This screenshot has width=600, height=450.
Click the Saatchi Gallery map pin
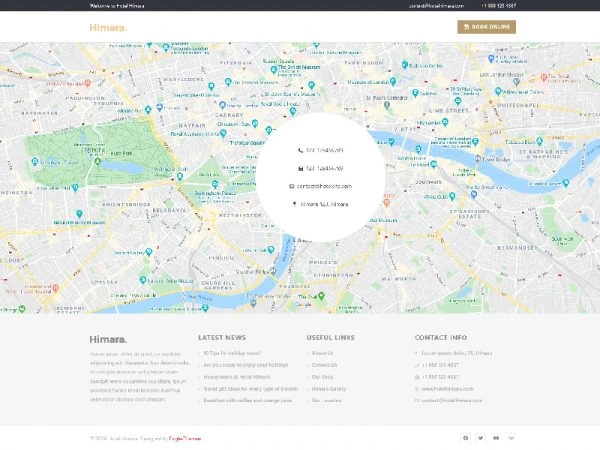pyautogui.click(x=149, y=252)
